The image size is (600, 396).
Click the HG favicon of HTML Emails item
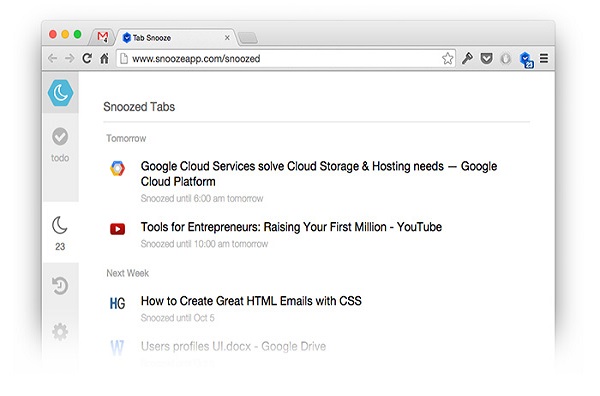pos(117,303)
